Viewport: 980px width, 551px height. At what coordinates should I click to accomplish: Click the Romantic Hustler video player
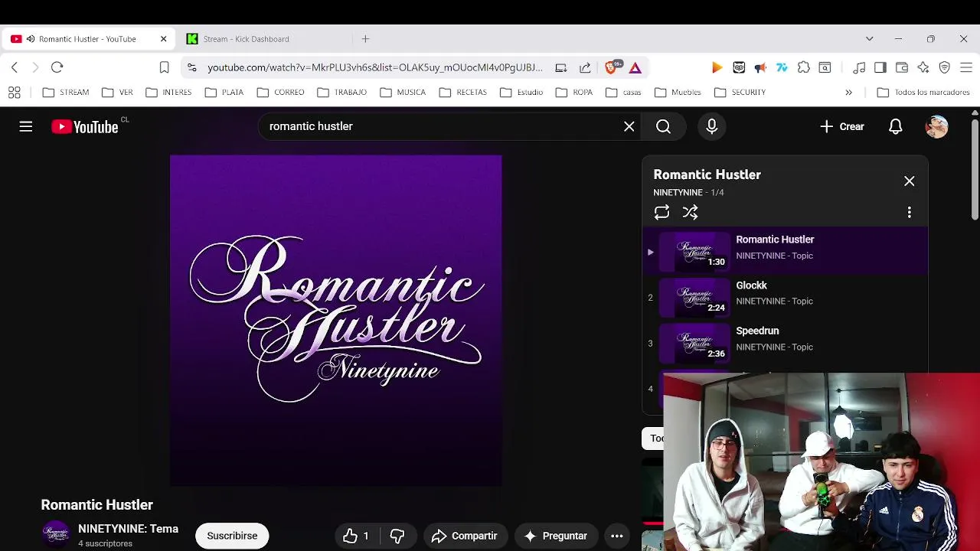click(x=336, y=321)
